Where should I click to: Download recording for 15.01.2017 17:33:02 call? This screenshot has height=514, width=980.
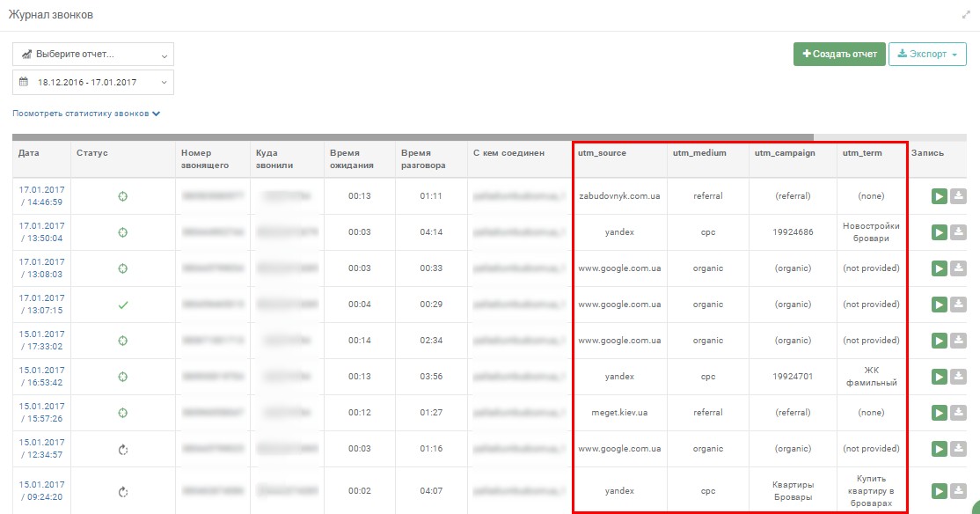point(958,341)
